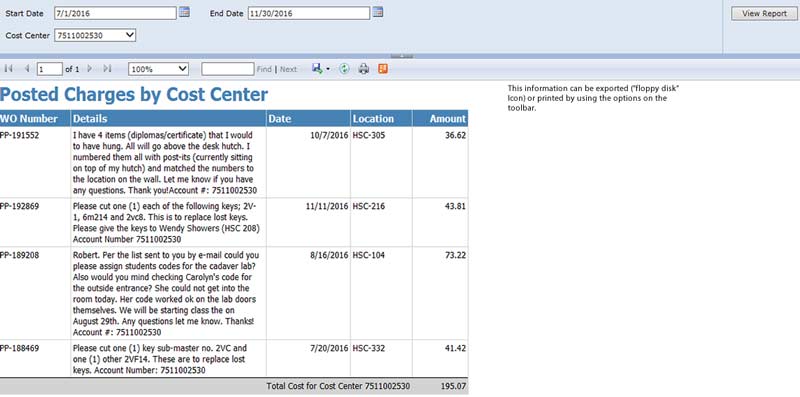Click location HSC-305
Viewport: 800px width, 397px height.
[369, 136]
